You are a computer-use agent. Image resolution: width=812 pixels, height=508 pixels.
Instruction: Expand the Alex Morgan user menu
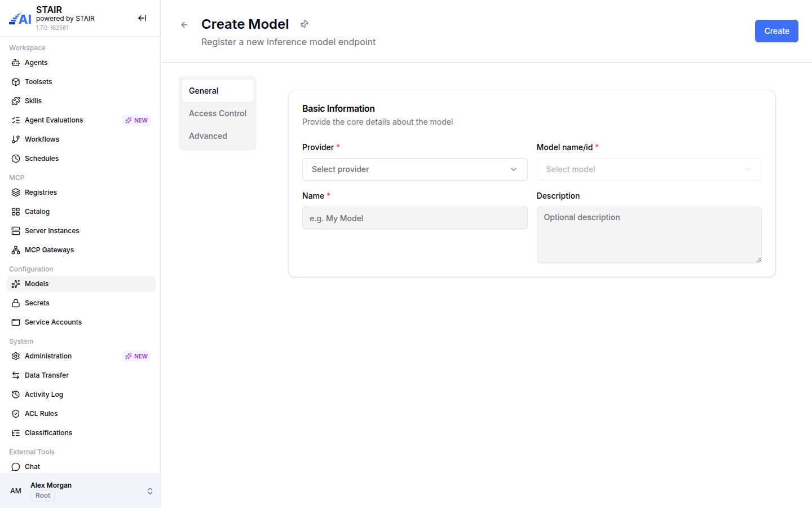(150, 491)
